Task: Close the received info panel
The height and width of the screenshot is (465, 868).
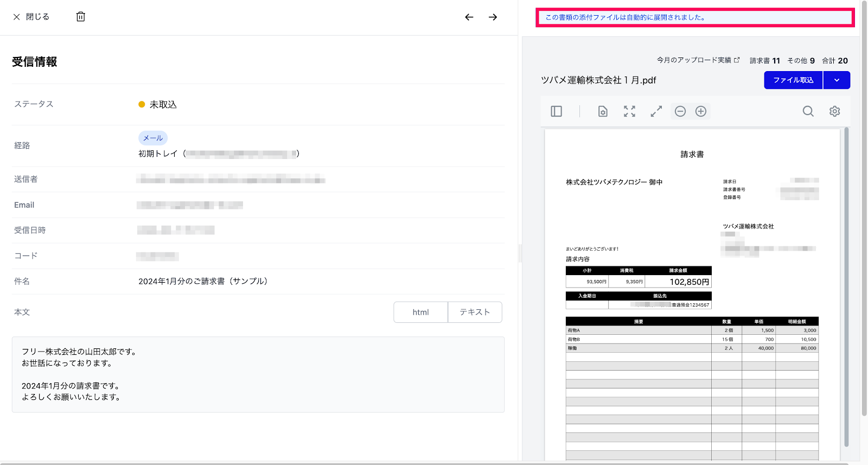Action: [31, 17]
